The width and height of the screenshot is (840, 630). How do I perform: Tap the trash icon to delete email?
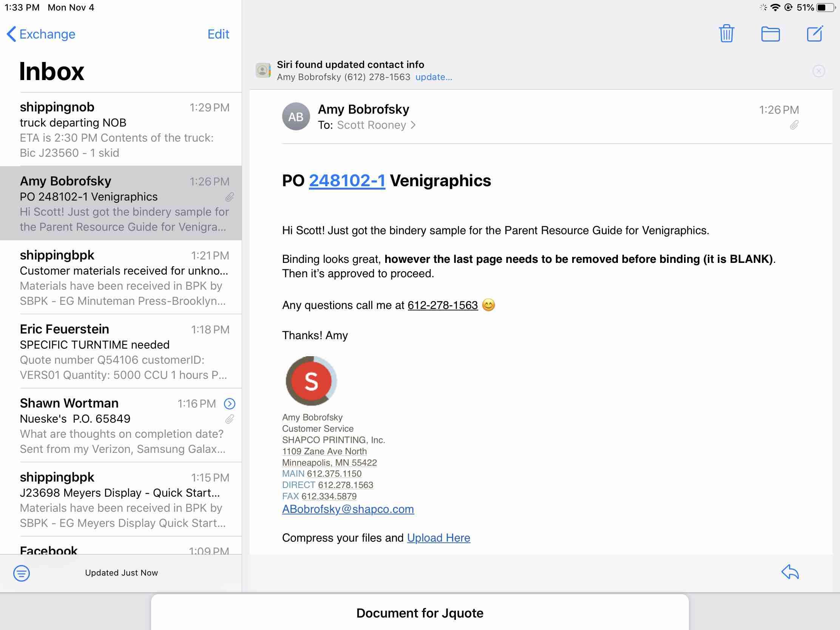726,34
